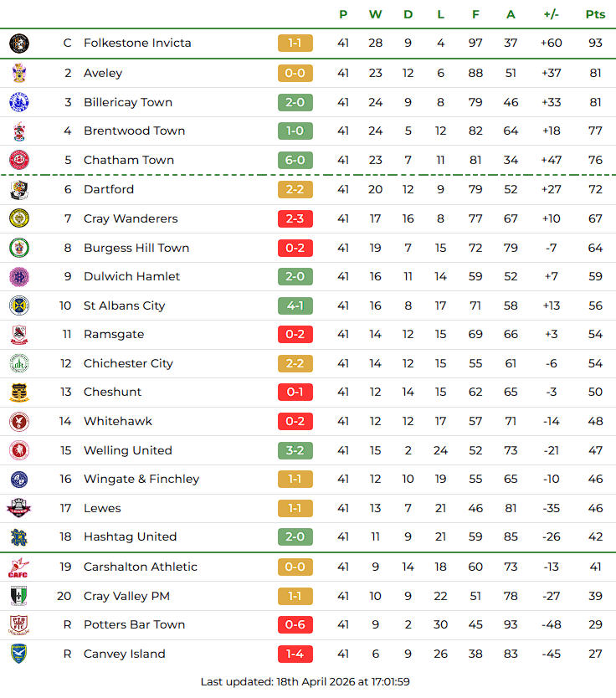Viewport: 616px width, 698px height.
Task: Click the Lewes club crest
Action: point(19,508)
